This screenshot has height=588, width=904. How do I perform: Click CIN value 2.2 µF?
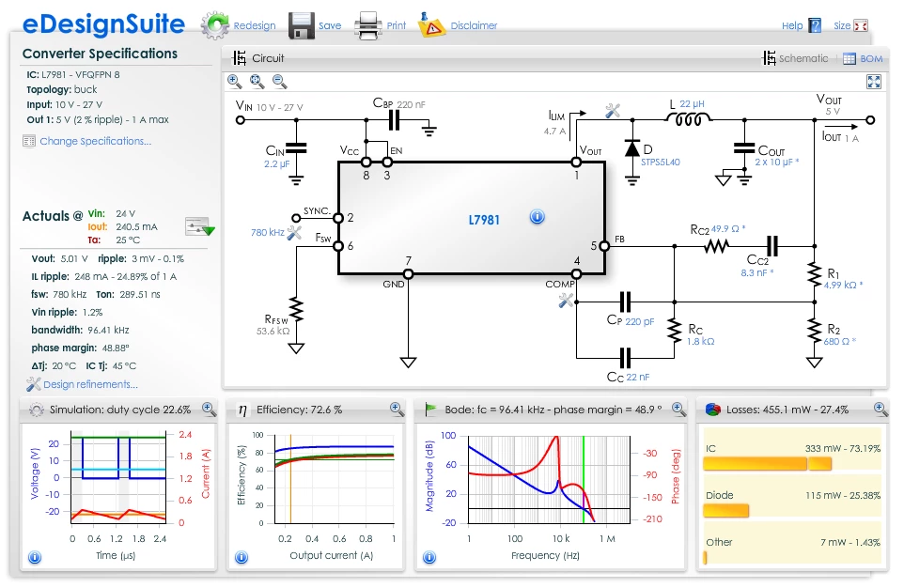(276, 163)
